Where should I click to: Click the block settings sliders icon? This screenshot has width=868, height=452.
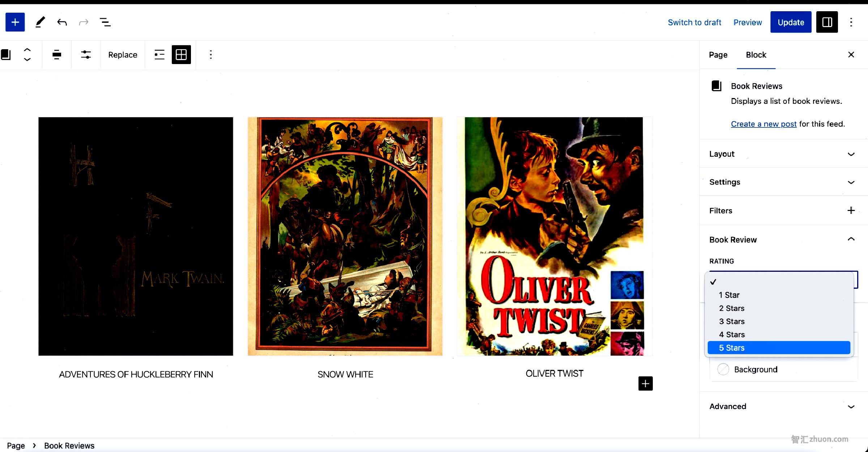tap(85, 55)
